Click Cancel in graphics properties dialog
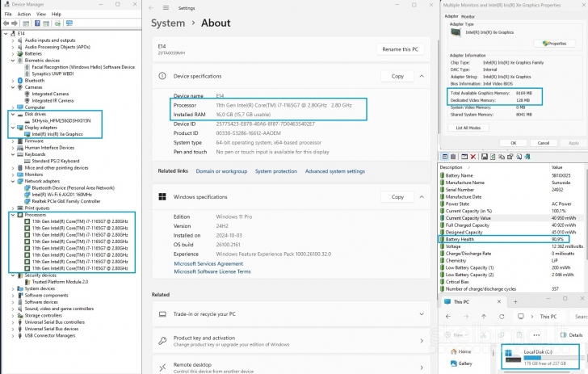This screenshot has width=588, height=374. tap(543, 143)
